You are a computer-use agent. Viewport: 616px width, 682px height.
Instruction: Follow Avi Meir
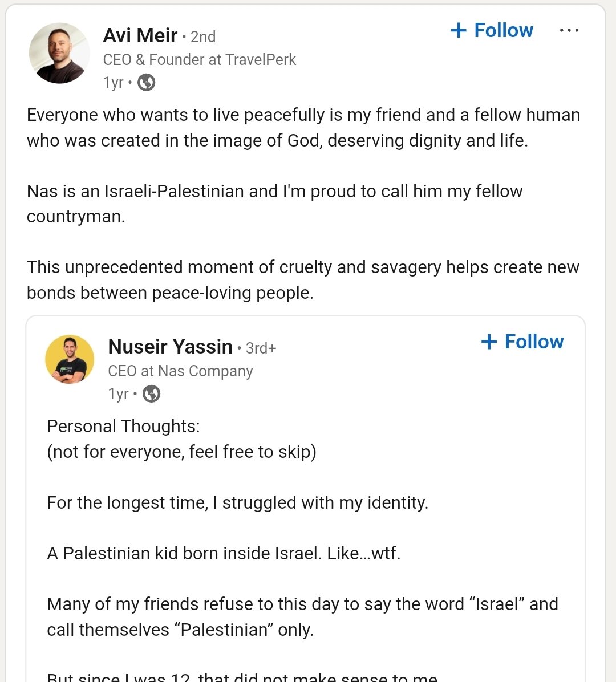click(492, 30)
